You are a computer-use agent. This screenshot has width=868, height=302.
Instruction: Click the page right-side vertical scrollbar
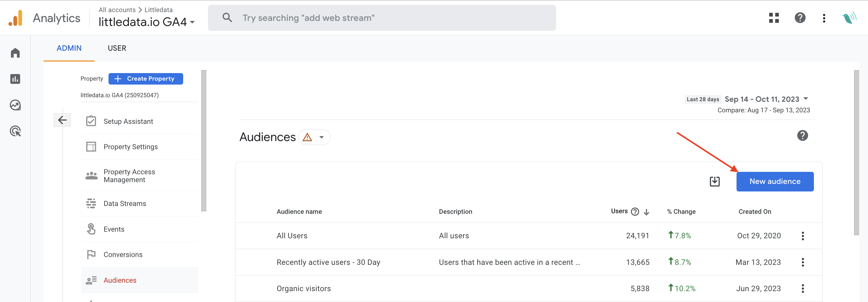tap(856, 153)
